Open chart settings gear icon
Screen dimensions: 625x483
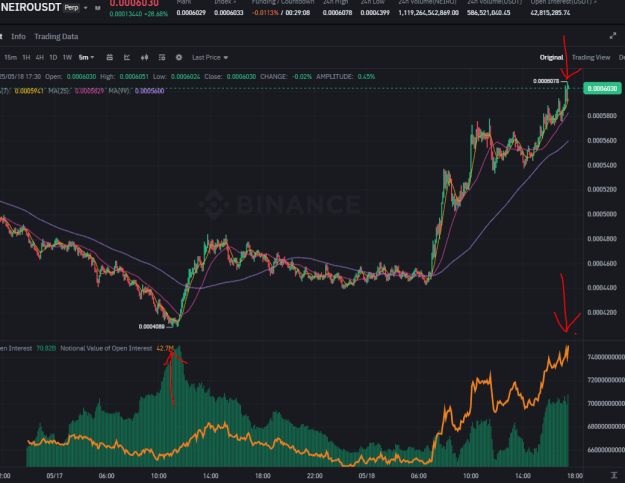[179, 57]
